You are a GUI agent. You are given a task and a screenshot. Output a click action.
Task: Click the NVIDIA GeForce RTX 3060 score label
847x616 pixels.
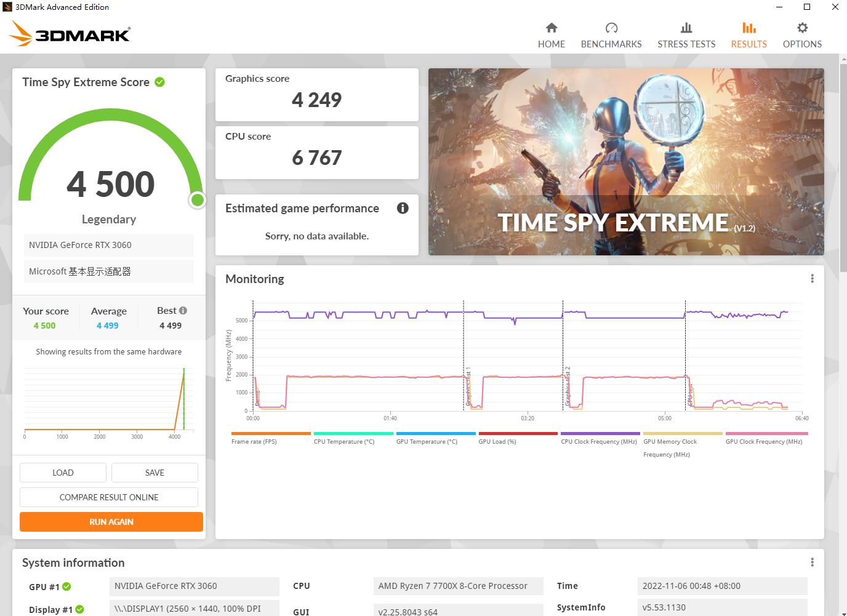pos(109,245)
